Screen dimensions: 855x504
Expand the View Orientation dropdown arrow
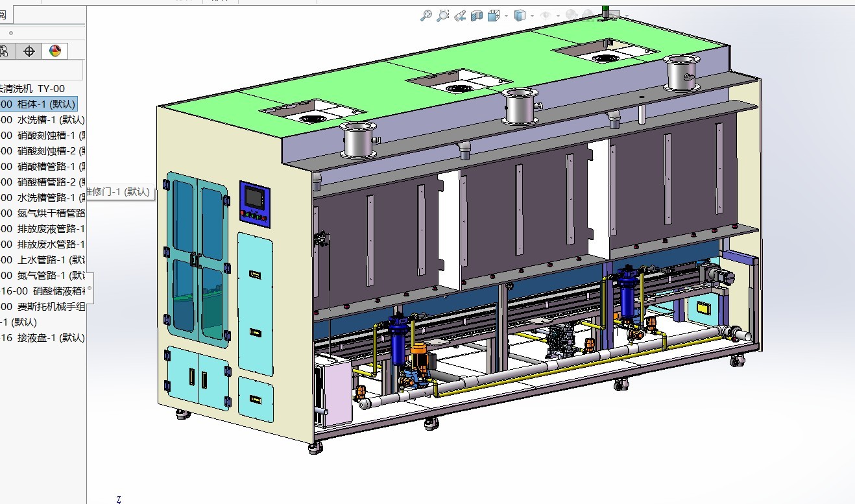[505, 16]
